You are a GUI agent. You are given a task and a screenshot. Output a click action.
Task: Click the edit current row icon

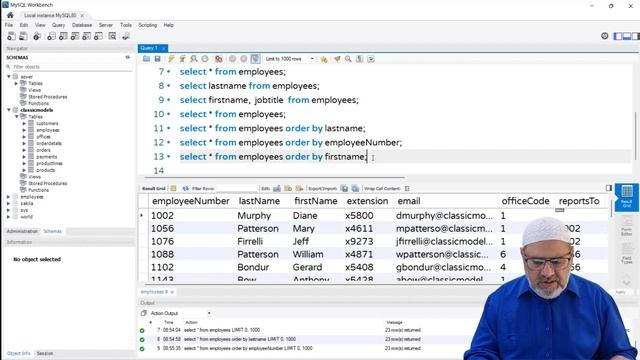click(277, 188)
